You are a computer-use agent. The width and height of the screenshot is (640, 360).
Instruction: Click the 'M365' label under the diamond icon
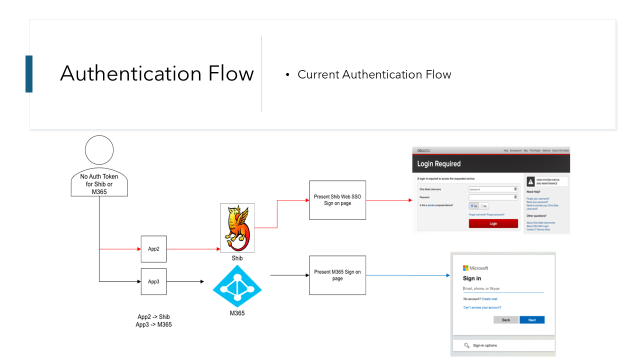237,313
